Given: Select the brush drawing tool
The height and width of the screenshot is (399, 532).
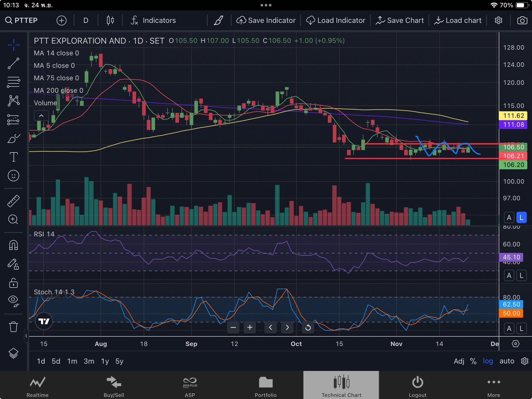Looking at the screenshot, I should click(14, 138).
